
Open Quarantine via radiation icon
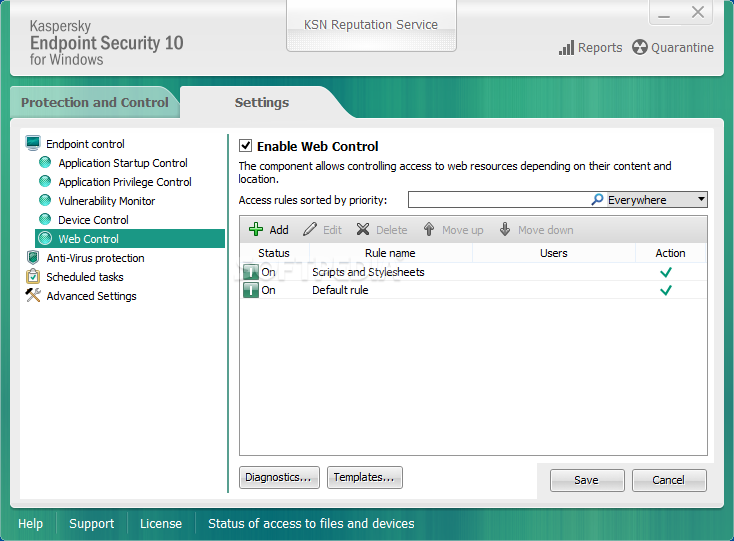click(640, 47)
